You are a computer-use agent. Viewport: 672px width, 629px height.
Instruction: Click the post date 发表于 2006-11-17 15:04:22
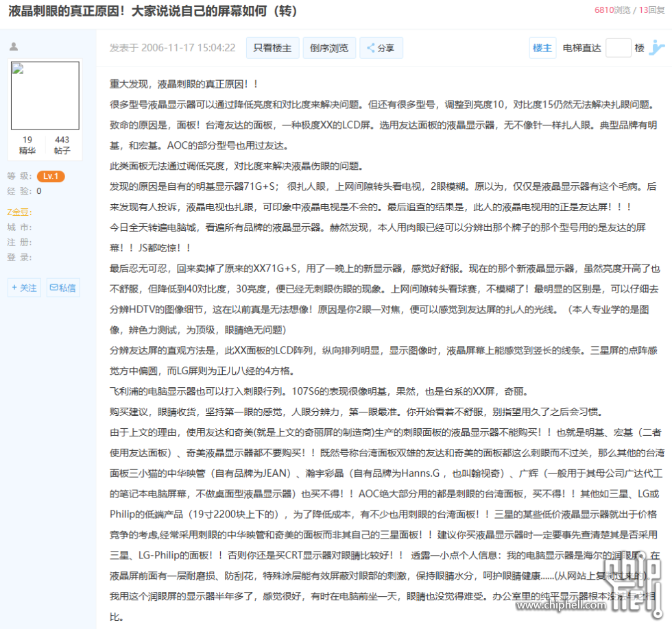pyautogui.click(x=173, y=48)
